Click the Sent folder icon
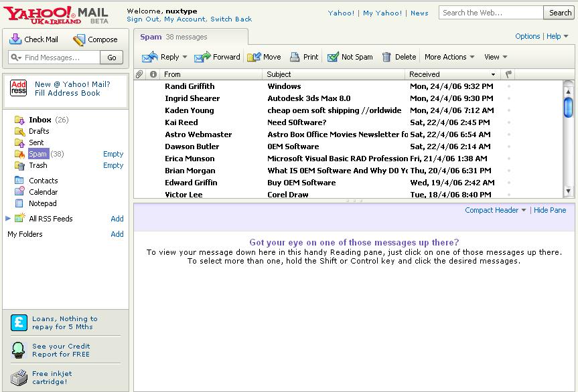Screen dimensions: 578x392 (19, 142)
